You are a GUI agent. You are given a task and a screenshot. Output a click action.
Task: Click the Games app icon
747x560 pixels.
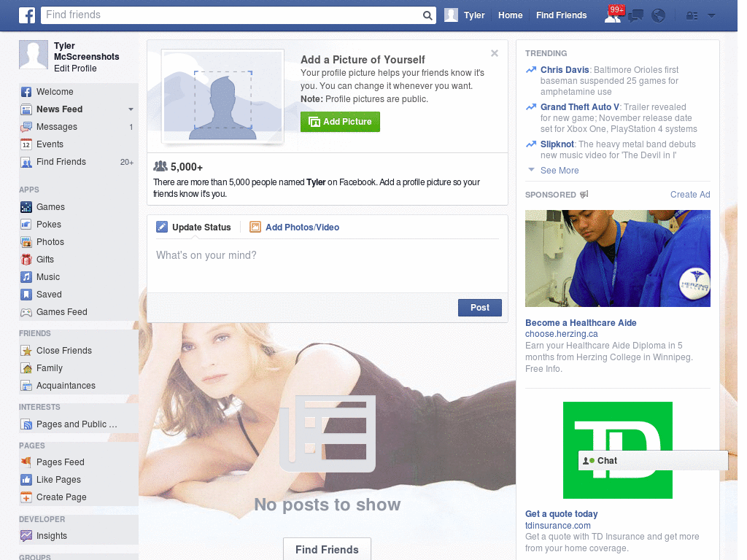[26, 207]
